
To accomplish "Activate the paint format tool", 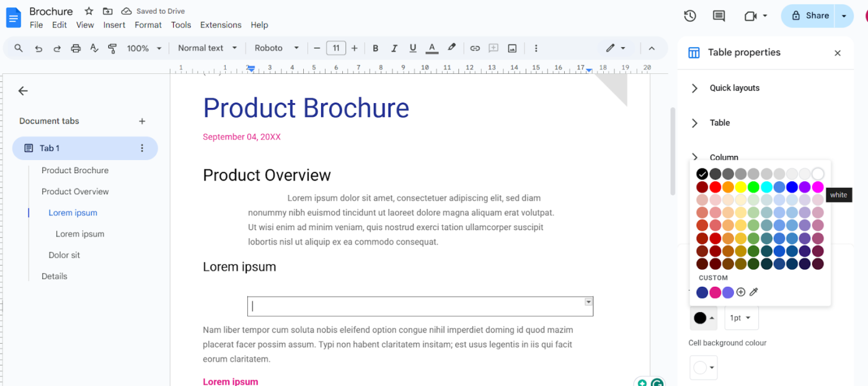I will coord(112,48).
